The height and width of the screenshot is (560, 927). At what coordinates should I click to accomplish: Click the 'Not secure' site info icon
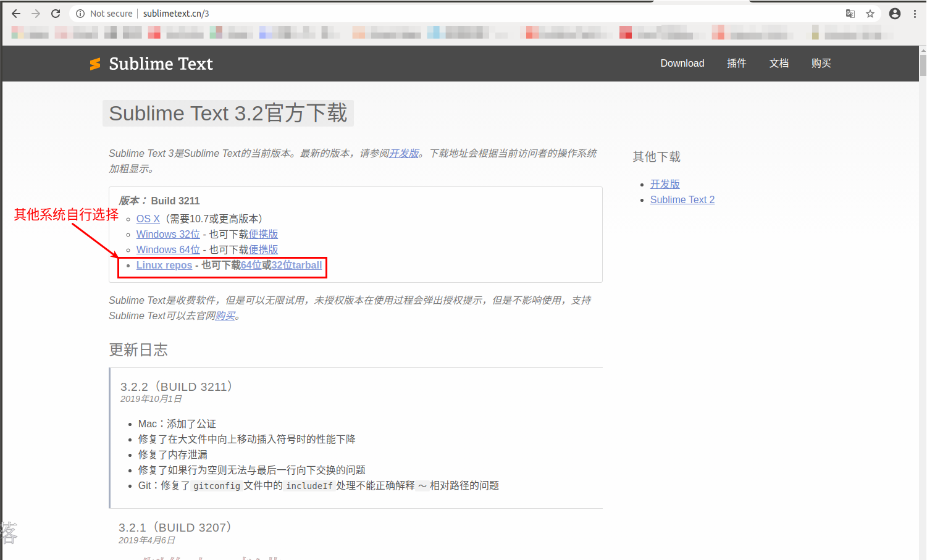(81, 13)
